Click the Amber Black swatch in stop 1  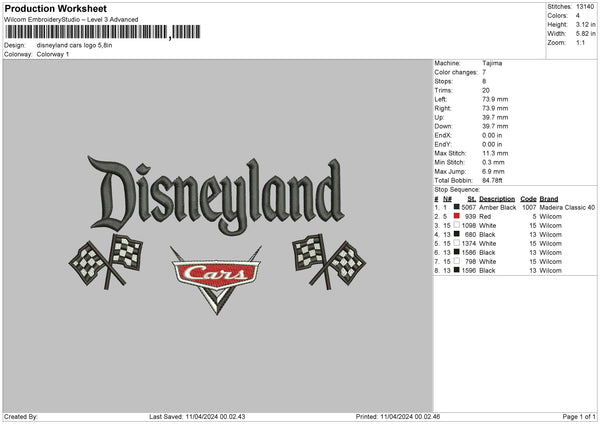pyautogui.click(x=457, y=207)
